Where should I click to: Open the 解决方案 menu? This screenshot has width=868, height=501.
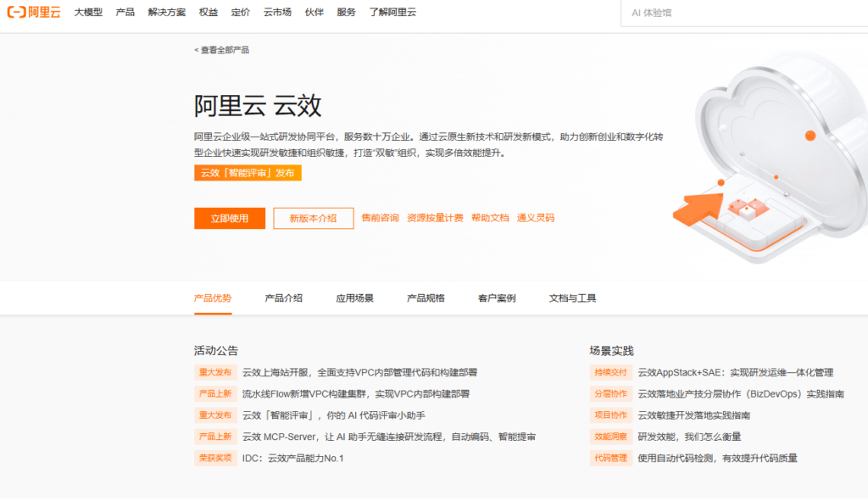pyautogui.click(x=167, y=12)
